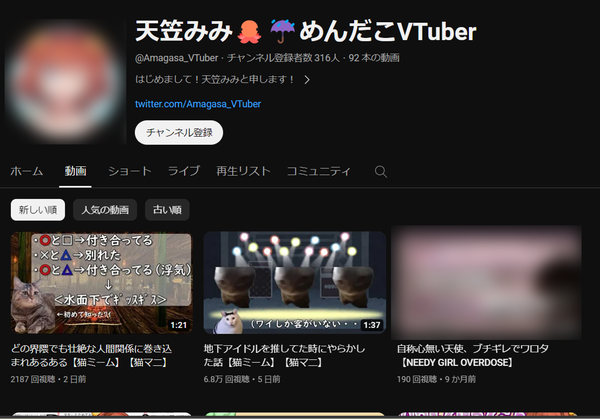The width and height of the screenshot is (600, 419).
Task: Open title 地下アイドルを推してた時にやらかした話
Action: click(285, 355)
